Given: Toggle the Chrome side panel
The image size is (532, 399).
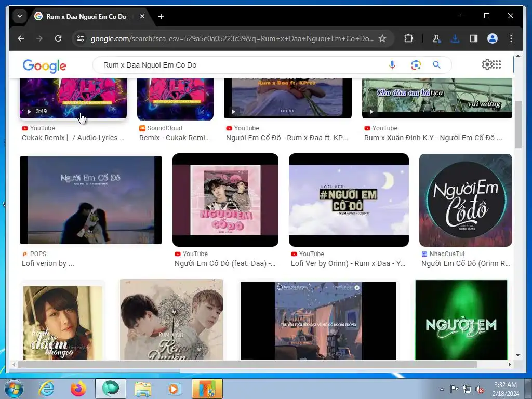Looking at the screenshot, I should 474,38.
